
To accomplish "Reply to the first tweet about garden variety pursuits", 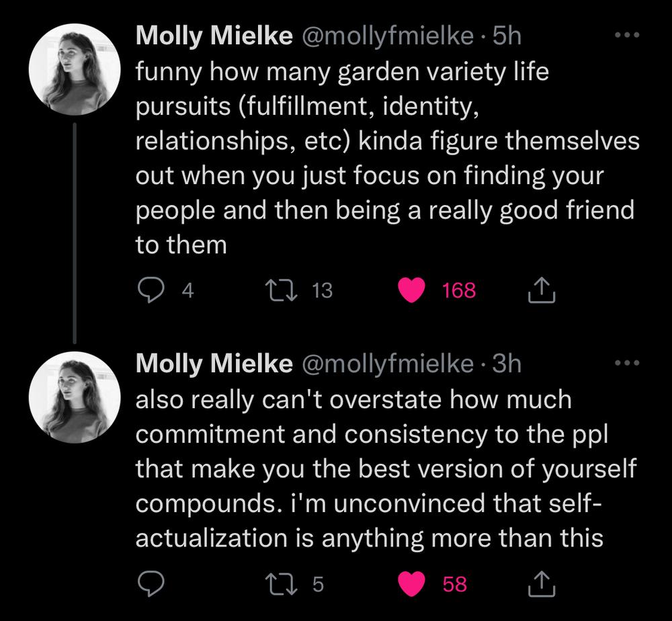I will [x=151, y=290].
